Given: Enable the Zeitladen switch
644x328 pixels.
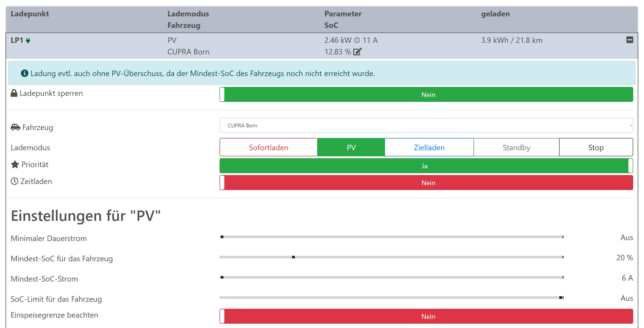Looking at the screenshot, I should click(x=426, y=183).
